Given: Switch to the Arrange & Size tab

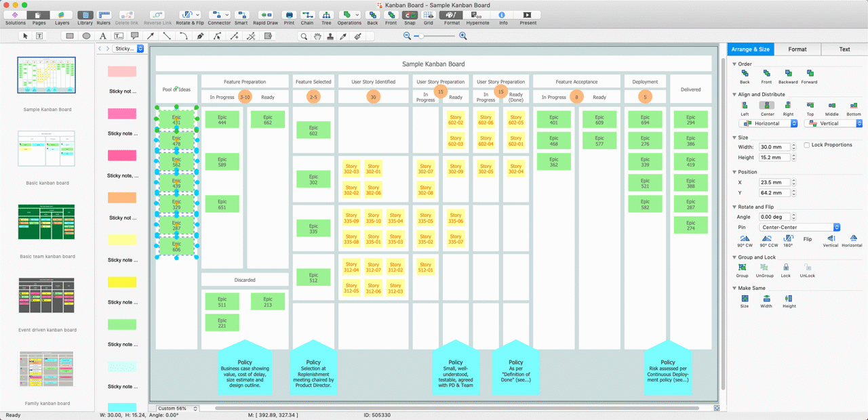Looking at the screenshot, I should (750, 49).
